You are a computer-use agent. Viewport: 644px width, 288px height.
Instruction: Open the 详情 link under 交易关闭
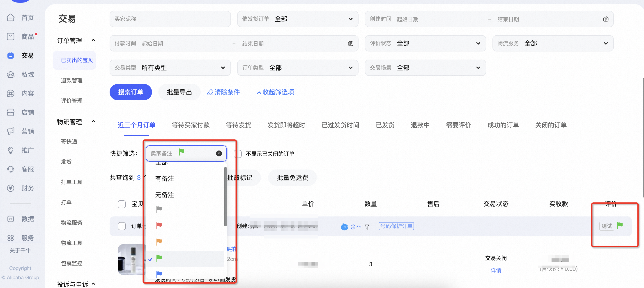[496, 270]
